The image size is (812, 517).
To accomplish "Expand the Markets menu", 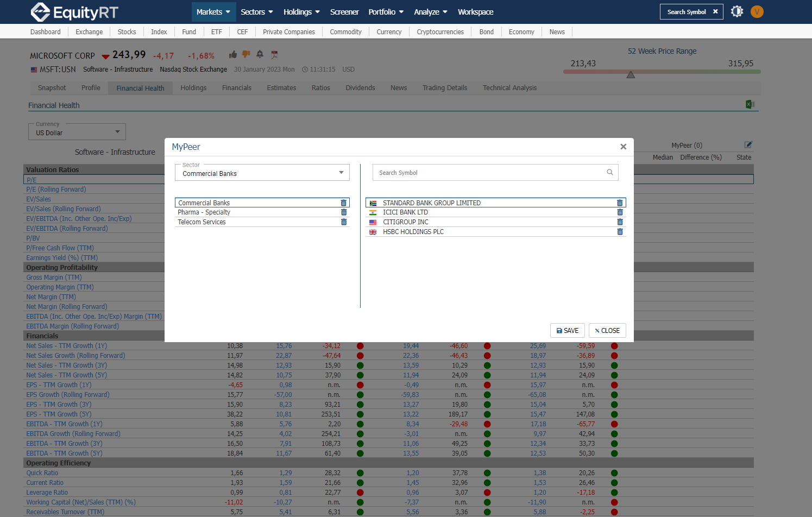I will point(213,12).
